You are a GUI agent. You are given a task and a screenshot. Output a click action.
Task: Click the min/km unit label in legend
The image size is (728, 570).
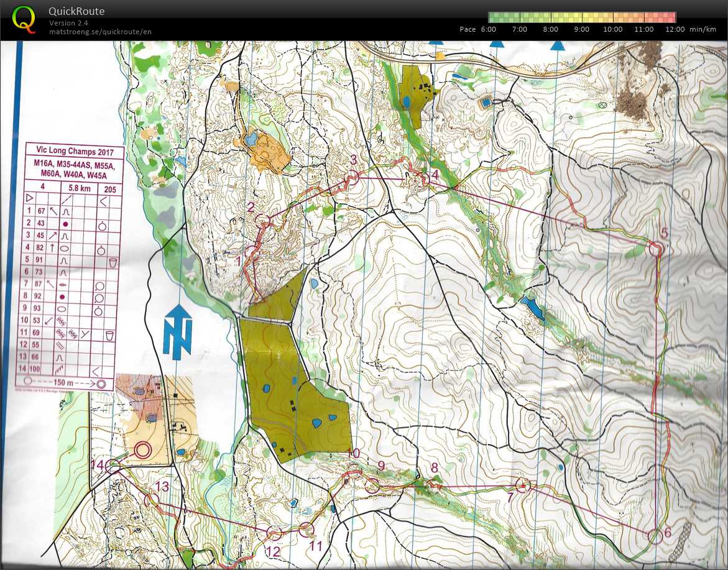[x=702, y=29]
